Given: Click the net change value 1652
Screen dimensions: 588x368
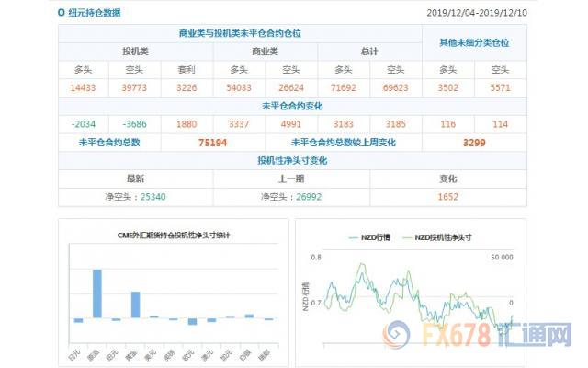Looking at the screenshot, I should pyautogui.click(x=448, y=197).
